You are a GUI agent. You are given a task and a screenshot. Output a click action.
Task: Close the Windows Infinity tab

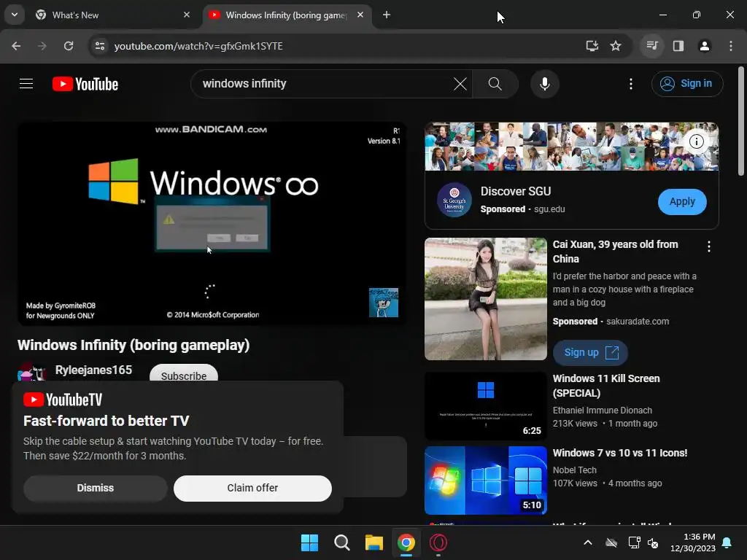[360, 15]
